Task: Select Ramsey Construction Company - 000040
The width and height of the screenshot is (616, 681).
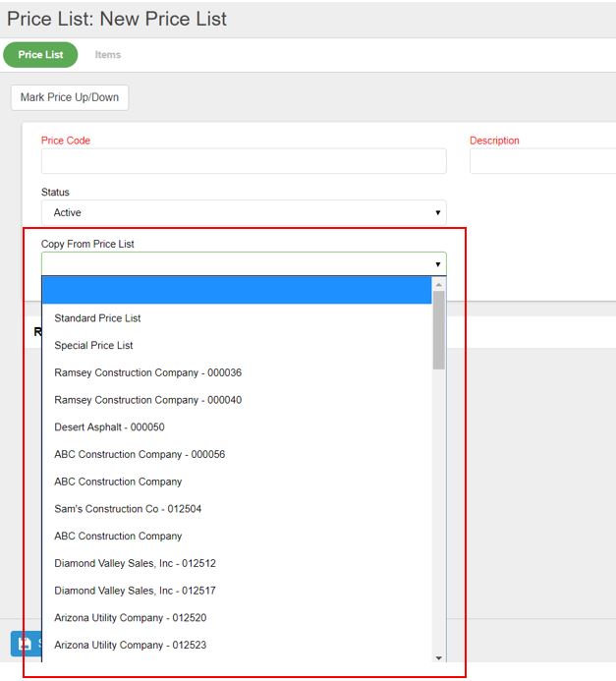Action: (237, 400)
